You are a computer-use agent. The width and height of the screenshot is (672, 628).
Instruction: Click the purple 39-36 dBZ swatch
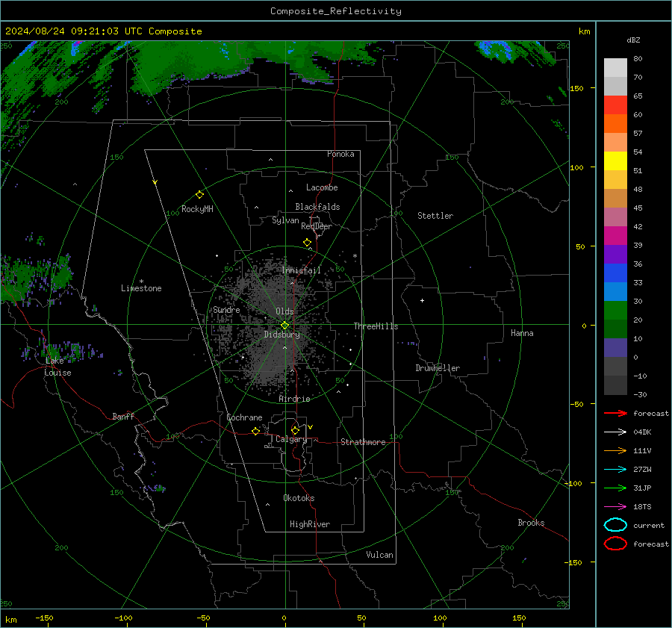tap(615, 254)
